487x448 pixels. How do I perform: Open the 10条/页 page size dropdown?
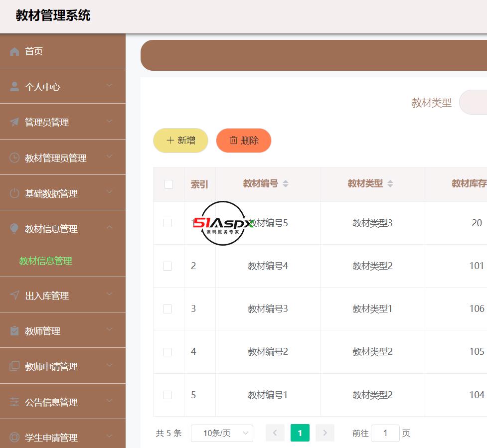click(222, 433)
